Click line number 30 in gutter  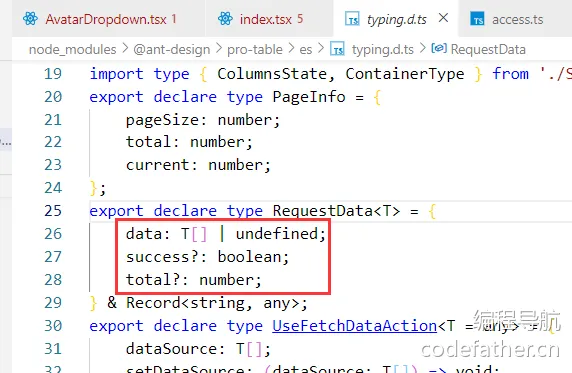pyautogui.click(x=53, y=326)
